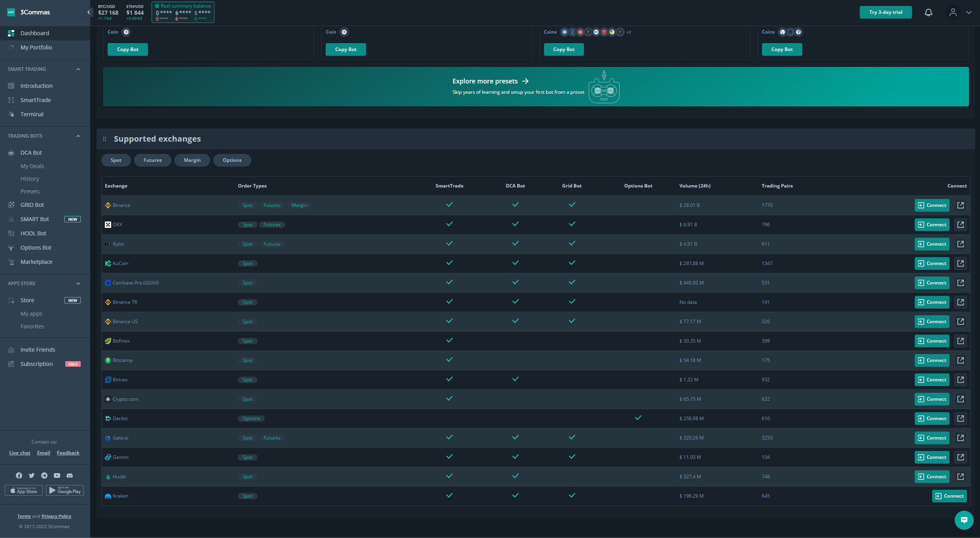Open the Telegram social icon
This screenshot has height=538, width=980.
(44, 475)
